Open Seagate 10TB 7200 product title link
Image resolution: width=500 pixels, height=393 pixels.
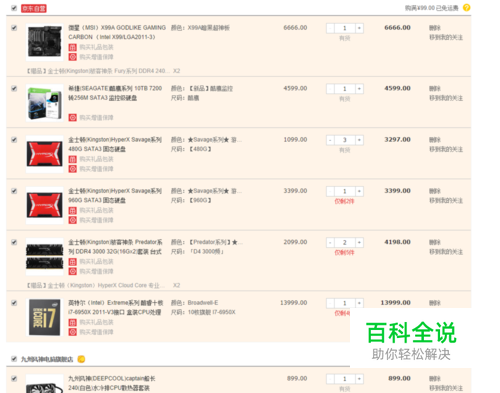point(115,93)
